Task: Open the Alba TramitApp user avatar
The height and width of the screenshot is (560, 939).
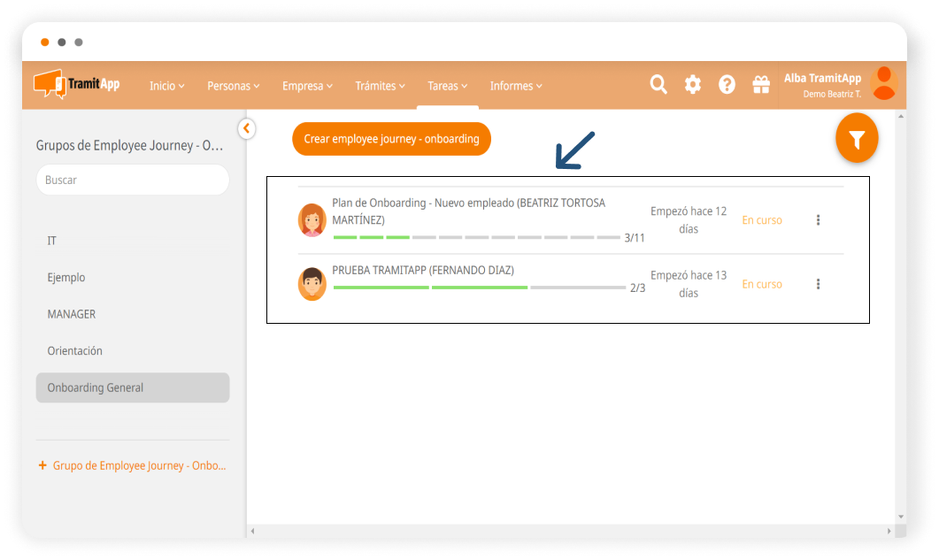Action: pyautogui.click(x=883, y=84)
